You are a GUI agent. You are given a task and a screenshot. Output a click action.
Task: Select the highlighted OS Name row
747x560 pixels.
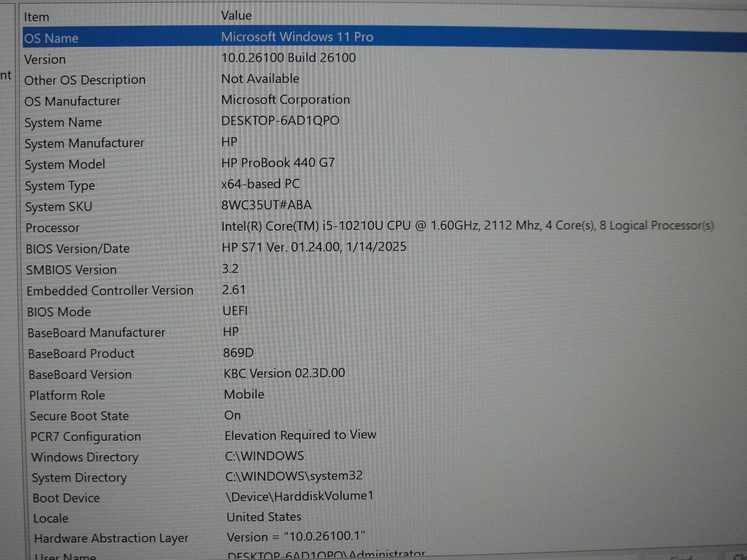pos(51,38)
